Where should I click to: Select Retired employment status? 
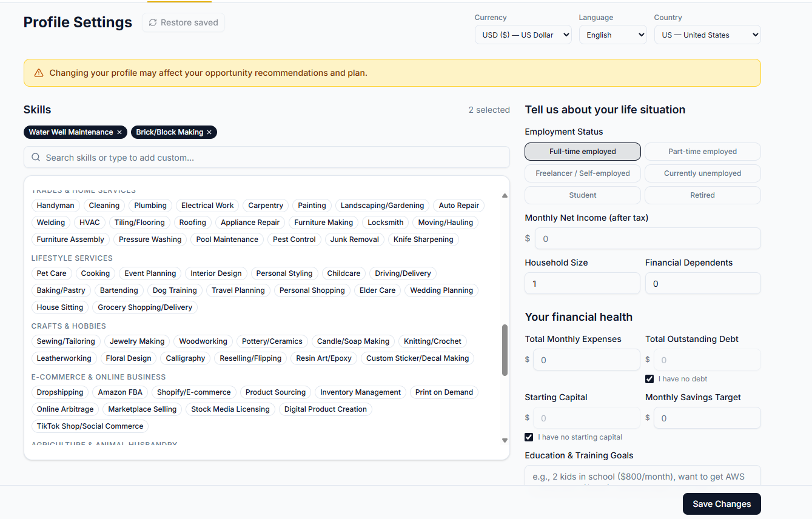[702, 195]
